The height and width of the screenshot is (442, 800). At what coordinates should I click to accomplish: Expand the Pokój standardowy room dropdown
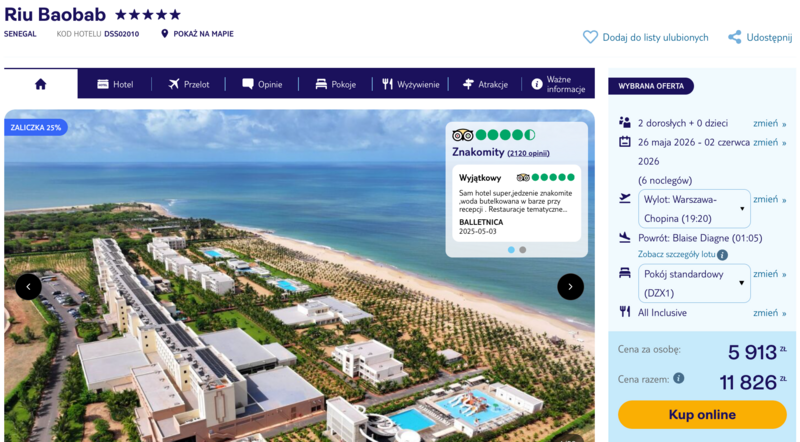[694, 283]
